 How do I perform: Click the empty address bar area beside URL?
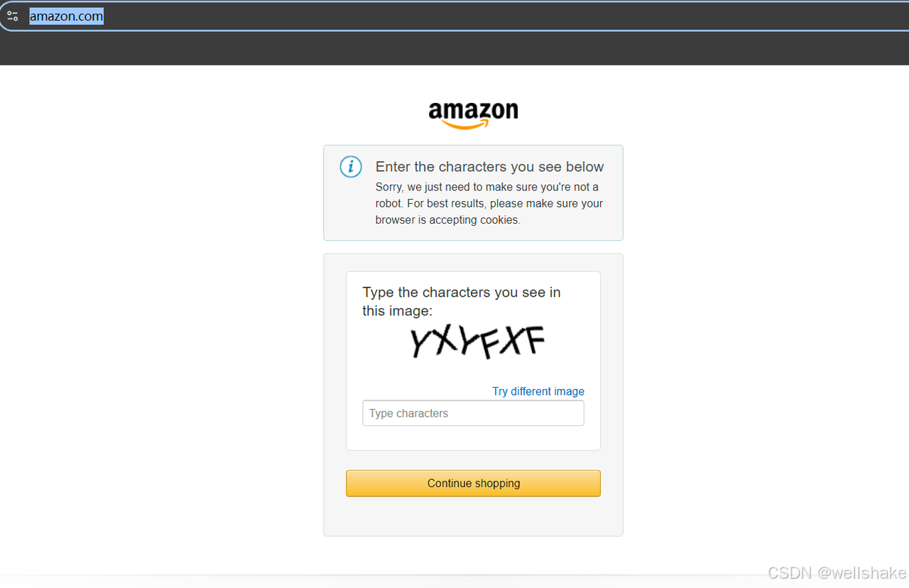tap(497, 16)
